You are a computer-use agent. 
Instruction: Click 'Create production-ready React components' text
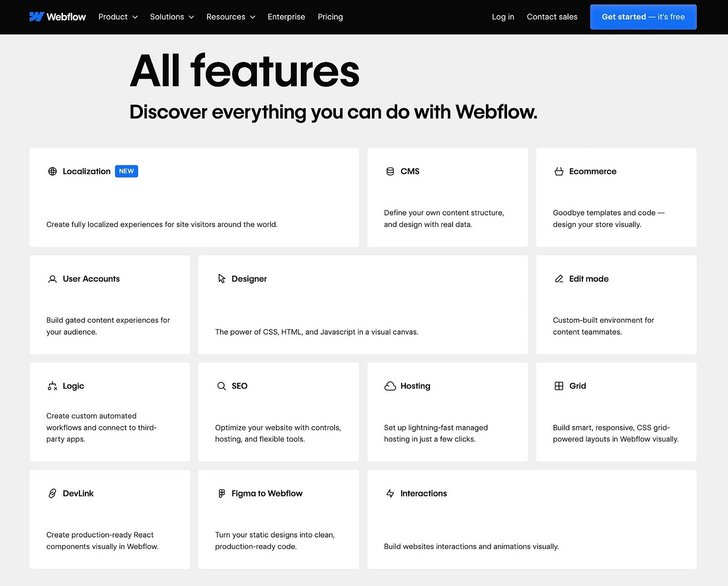tap(102, 540)
